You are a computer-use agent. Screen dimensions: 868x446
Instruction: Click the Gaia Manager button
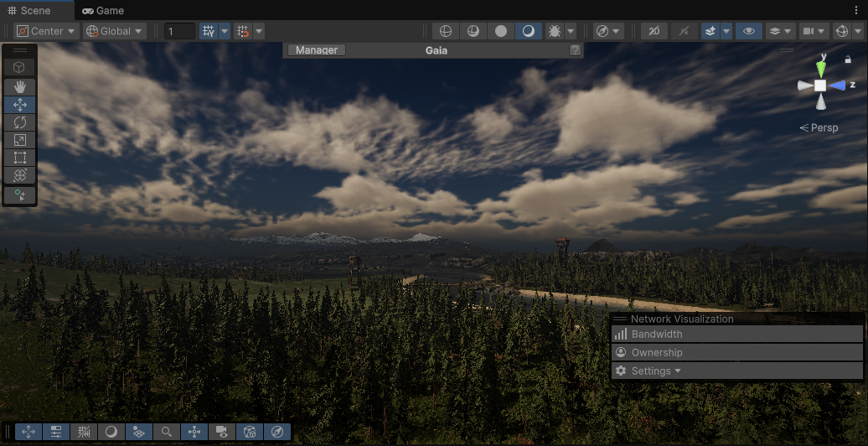[316, 50]
